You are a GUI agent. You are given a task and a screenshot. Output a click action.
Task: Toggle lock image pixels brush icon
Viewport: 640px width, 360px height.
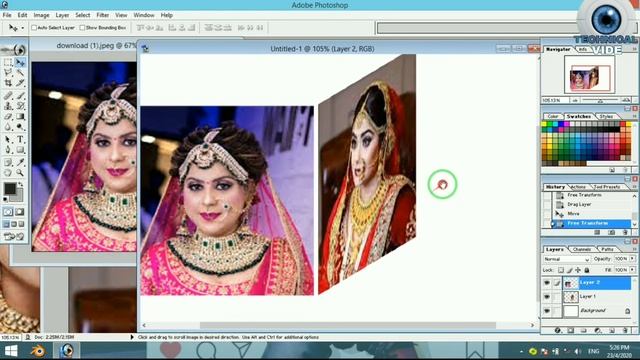tap(569, 270)
